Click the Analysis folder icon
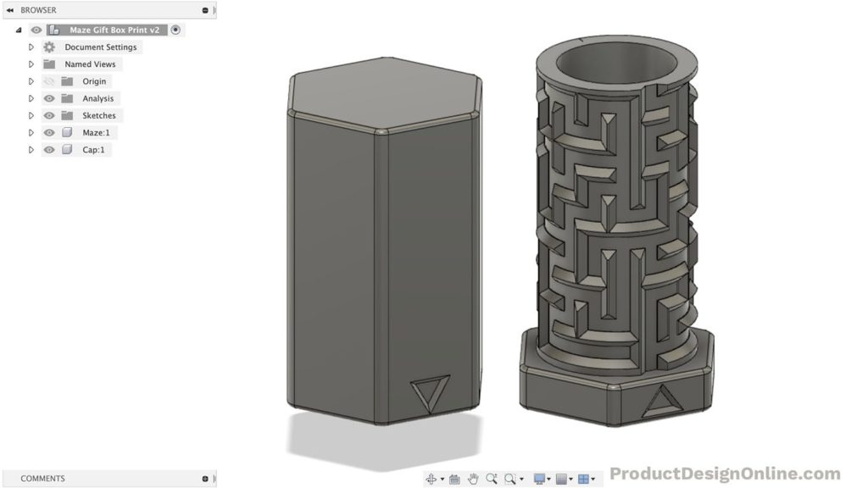The width and height of the screenshot is (868, 488). pyautogui.click(x=67, y=98)
